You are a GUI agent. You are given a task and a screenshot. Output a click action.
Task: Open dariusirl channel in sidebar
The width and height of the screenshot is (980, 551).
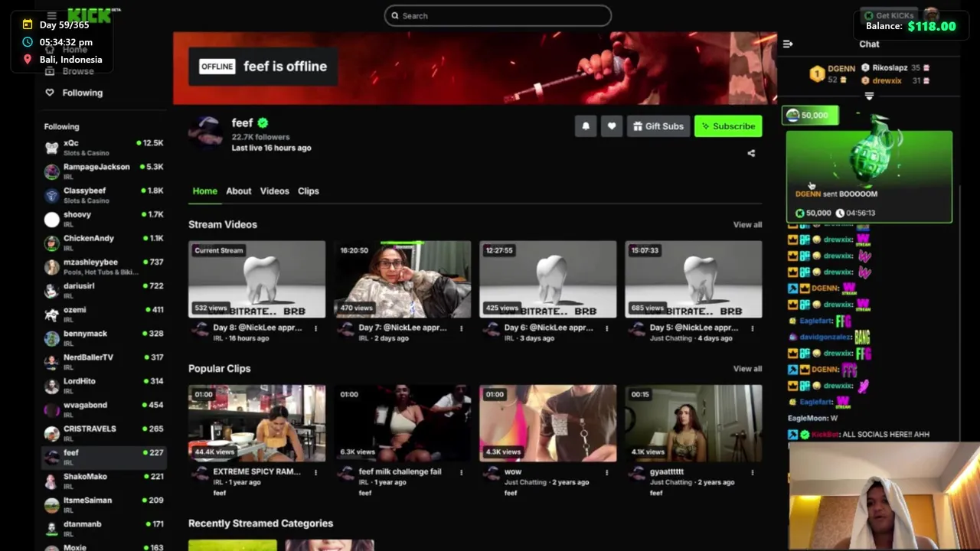103,290
